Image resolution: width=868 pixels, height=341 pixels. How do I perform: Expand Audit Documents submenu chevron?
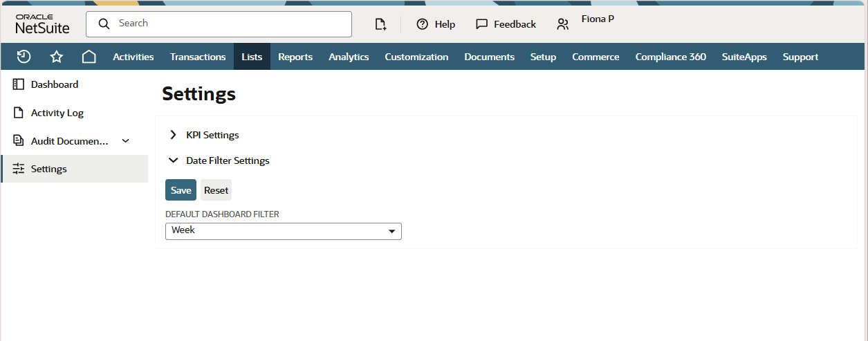pyautogui.click(x=125, y=141)
